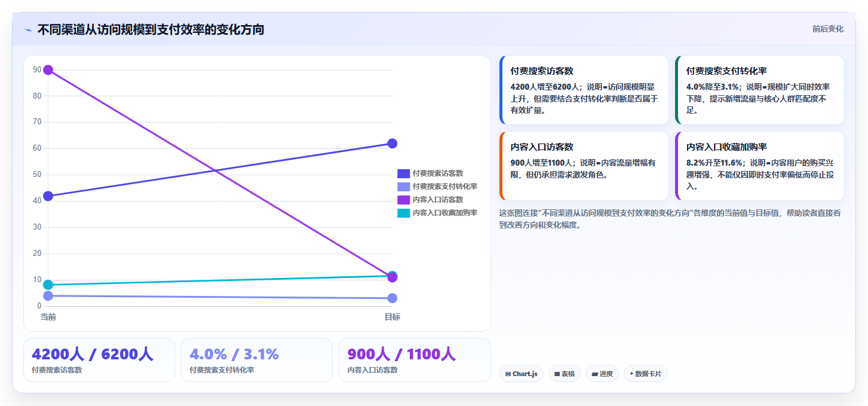Click the lightning icon beside the chart title
Screen dimensions: 868x406
coord(29,30)
